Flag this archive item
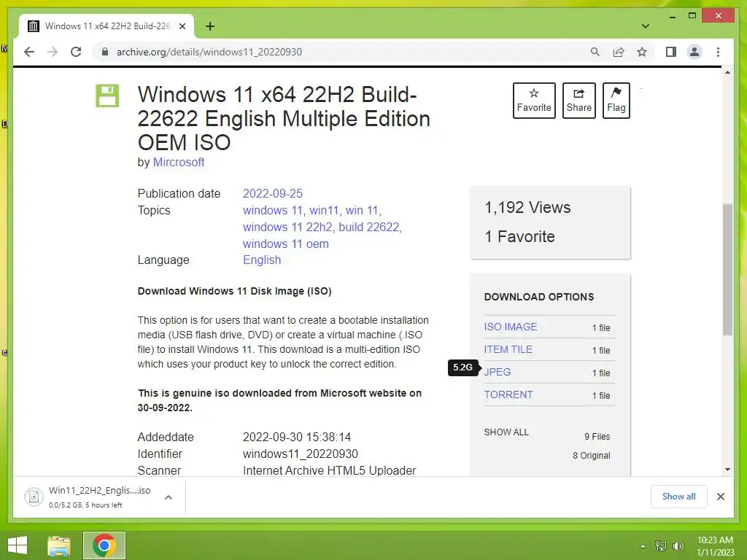747x560 pixels. (x=616, y=101)
